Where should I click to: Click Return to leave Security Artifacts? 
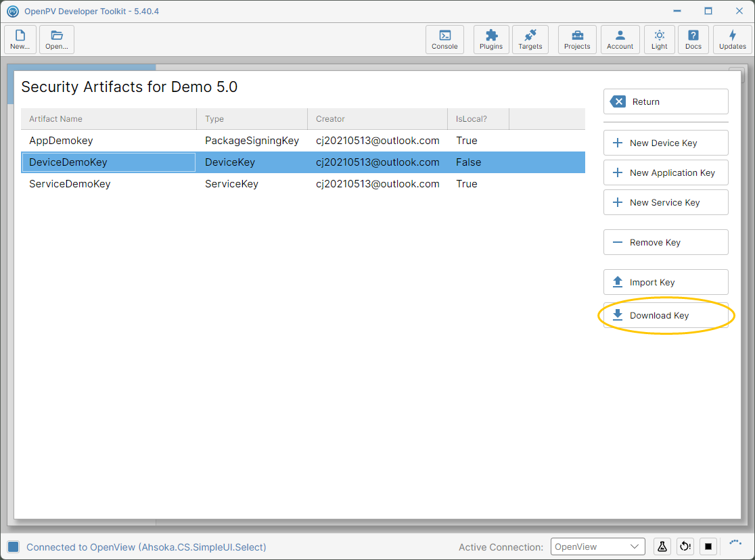(666, 101)
